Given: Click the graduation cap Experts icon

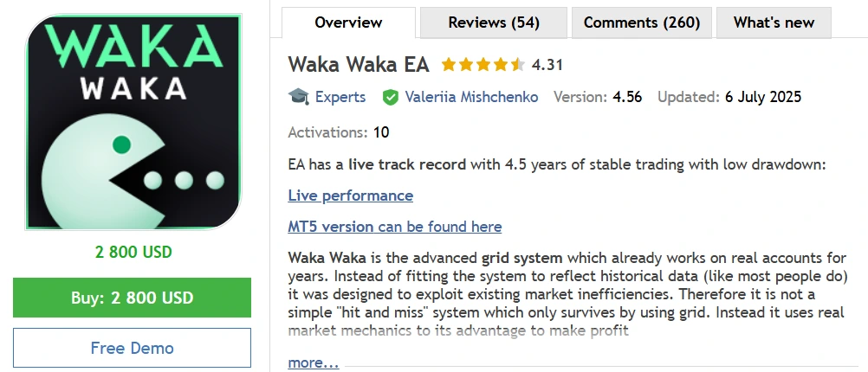Looking at the screenshot, I should pyautogui.click(x=299, y=97).
